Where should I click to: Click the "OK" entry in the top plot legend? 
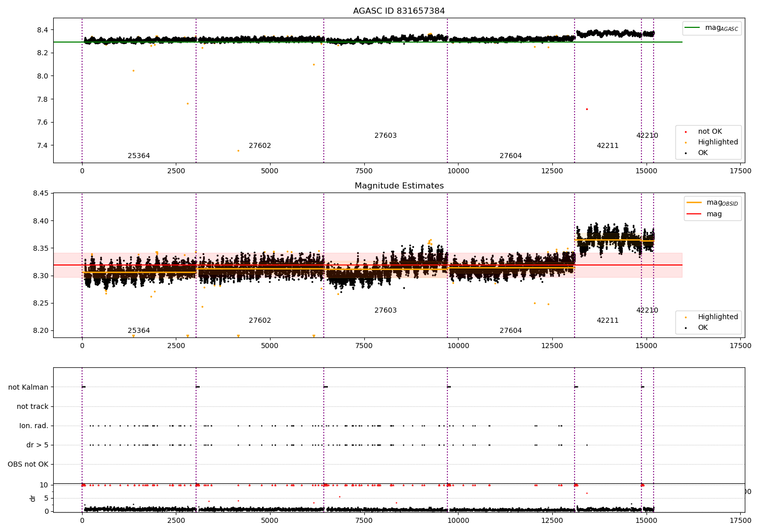click(697, 153)
